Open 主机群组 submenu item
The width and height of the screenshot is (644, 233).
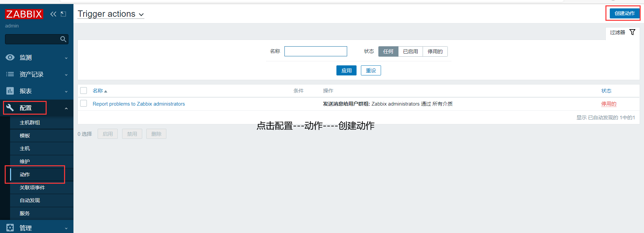coord(42,123)
